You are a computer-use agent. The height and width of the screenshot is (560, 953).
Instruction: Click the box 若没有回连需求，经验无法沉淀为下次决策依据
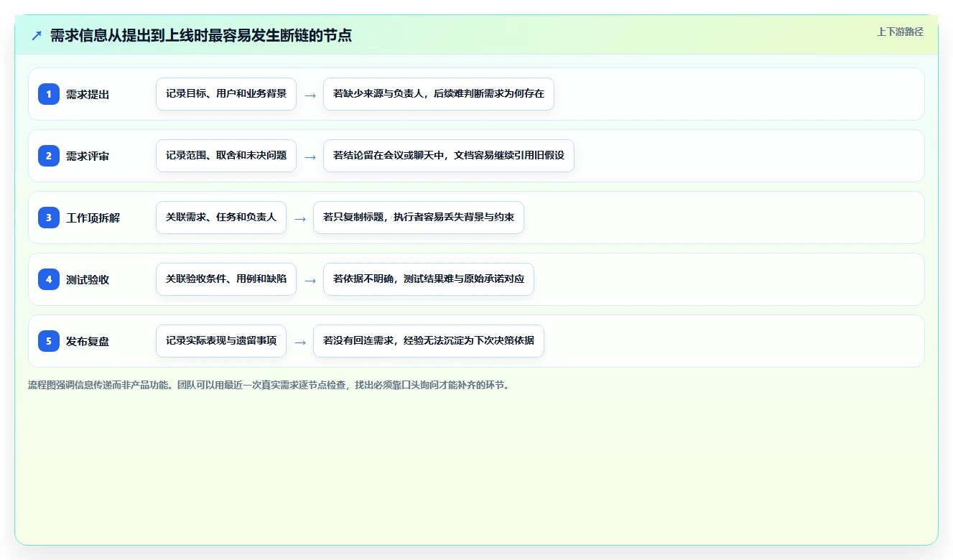click(429, 341)
